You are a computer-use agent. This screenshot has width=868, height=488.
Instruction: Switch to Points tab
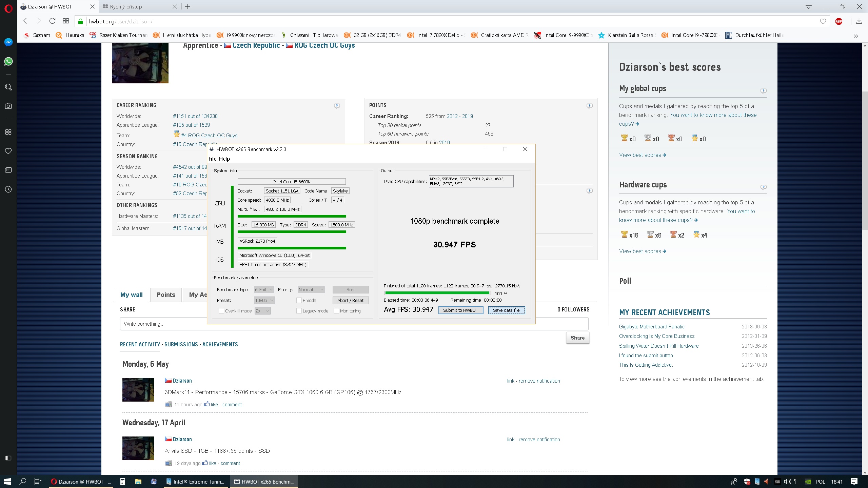click(166, 294)
